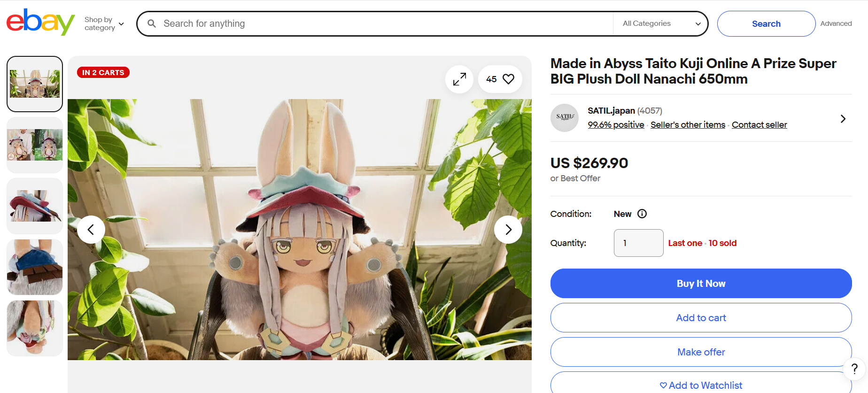Screen dimensions: 868x393
Task: Go to the previous product image
Action: click(x=91, y=230)
